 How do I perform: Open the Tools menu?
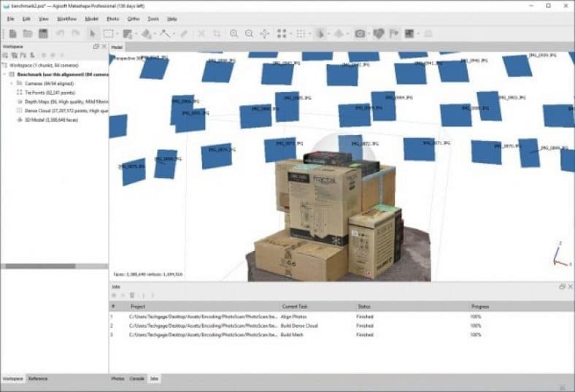[x=153, y=19]
